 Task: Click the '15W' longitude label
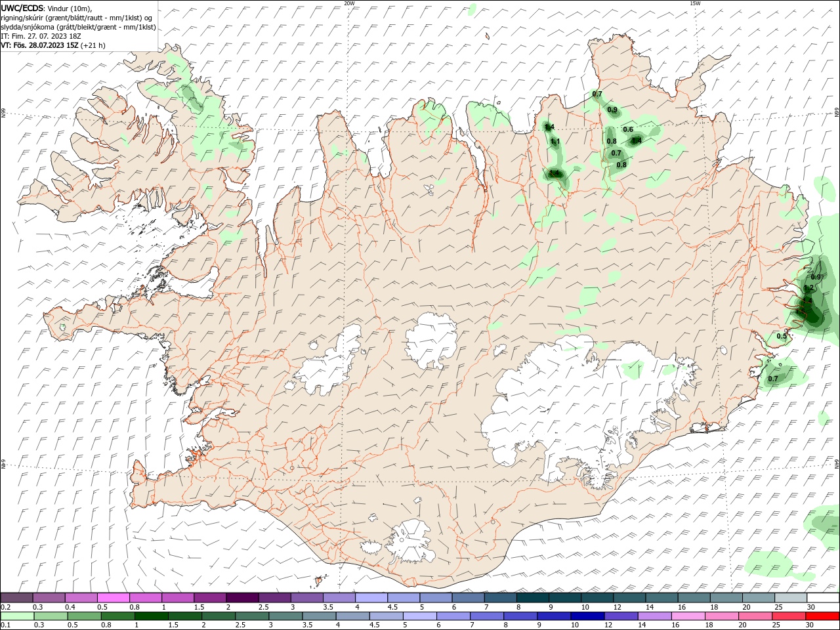point(694,3)
